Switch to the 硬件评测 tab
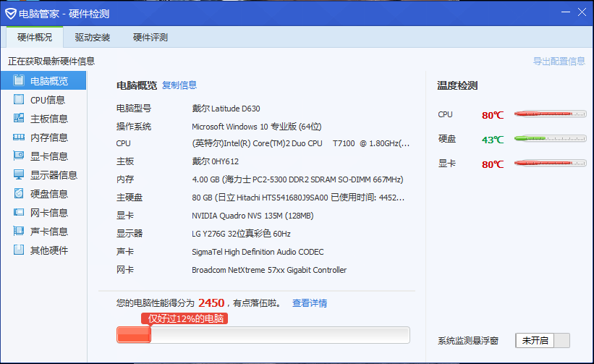Screen dimensions: 594x364 click(150, 37)
